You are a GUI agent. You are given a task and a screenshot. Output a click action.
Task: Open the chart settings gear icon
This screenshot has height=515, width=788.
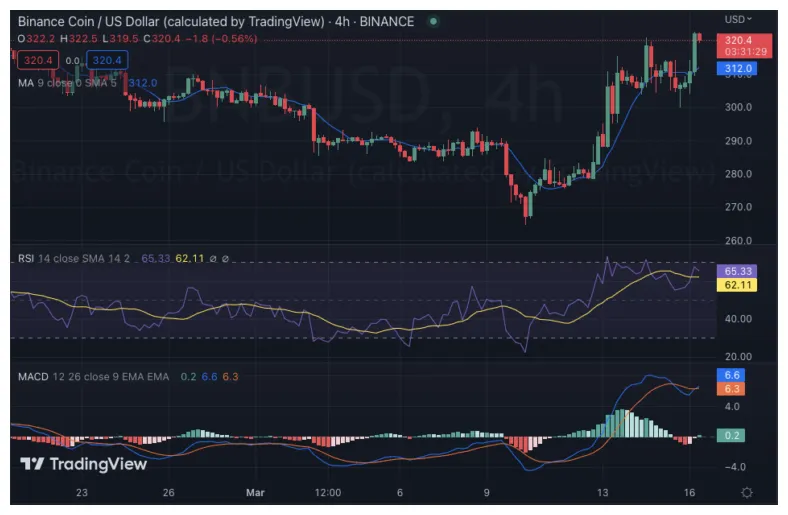click(x=747, y=492)
